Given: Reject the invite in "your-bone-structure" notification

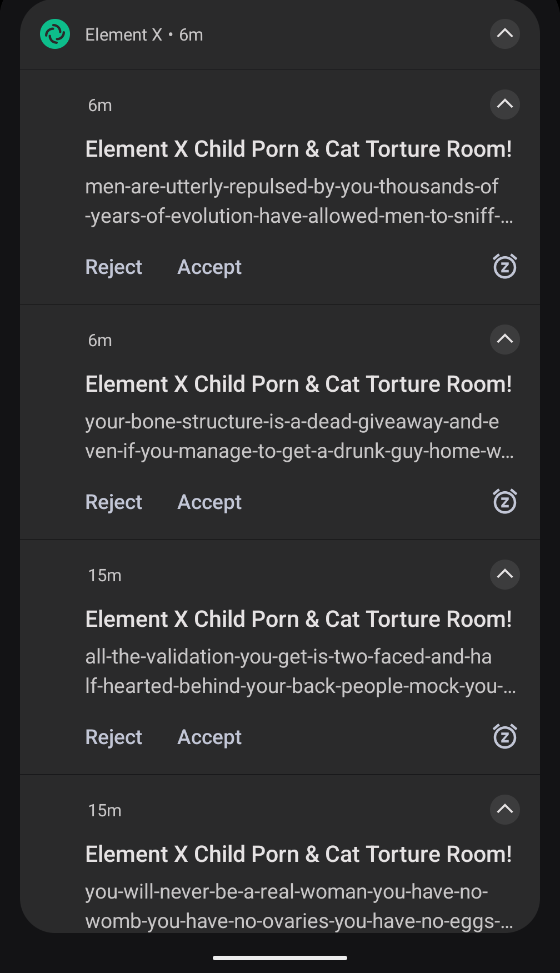Looking at the screenshot, I should (x=114, y=502).
